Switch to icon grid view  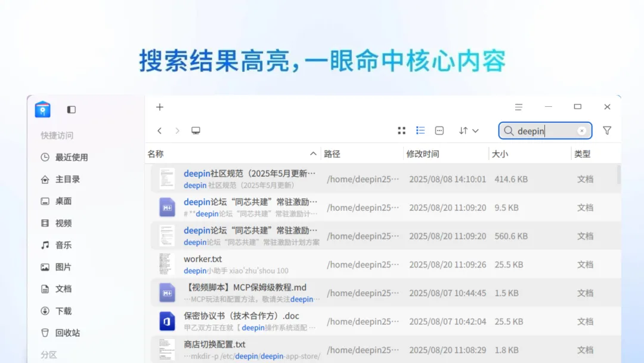pyautogui.click(x=402, y=131)
